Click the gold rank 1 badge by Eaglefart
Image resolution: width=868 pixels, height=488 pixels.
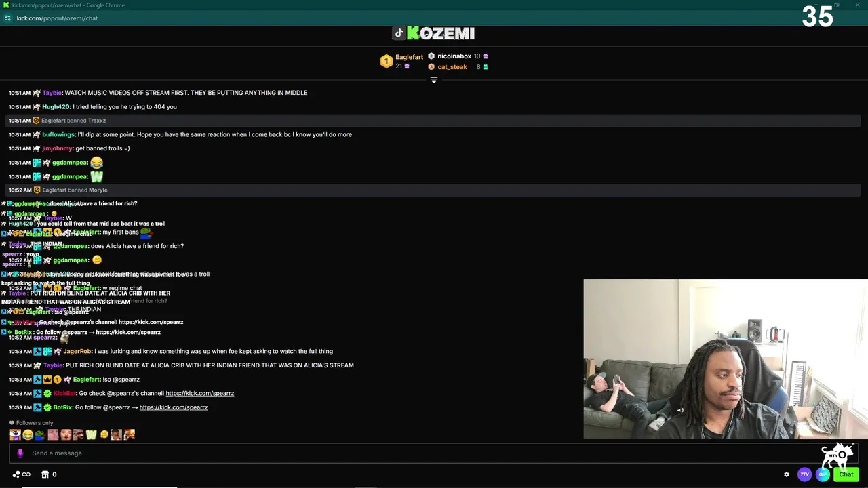[386, 62]
